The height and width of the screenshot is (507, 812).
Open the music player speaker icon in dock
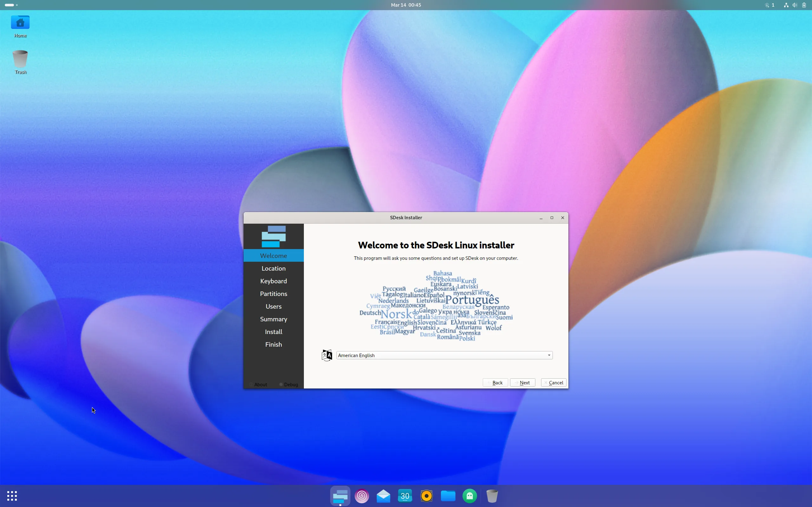coord(426,496)
